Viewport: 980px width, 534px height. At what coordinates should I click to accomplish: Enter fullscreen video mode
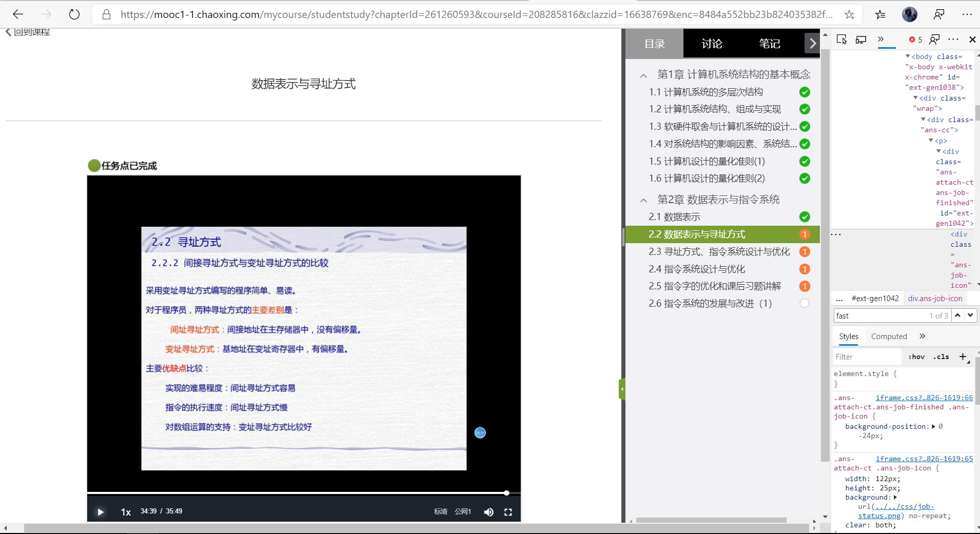[508, 512]
